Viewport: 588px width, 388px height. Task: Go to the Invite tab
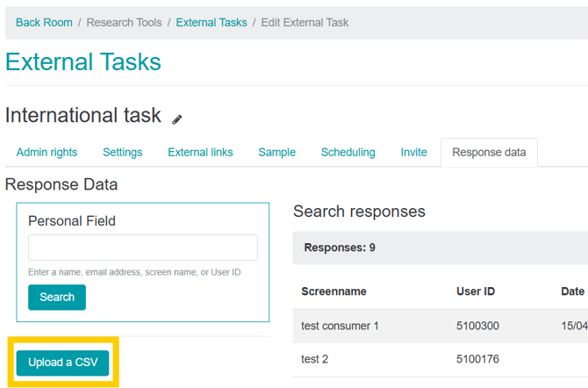(413, 153)
